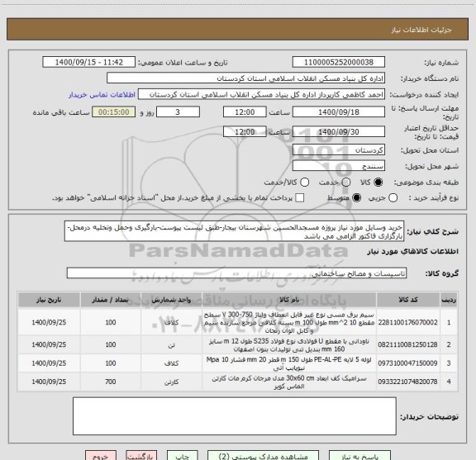Click the unit cell کارتن in row 4
The width and height of the screenshot is (476, 460).
coord(172,382)
